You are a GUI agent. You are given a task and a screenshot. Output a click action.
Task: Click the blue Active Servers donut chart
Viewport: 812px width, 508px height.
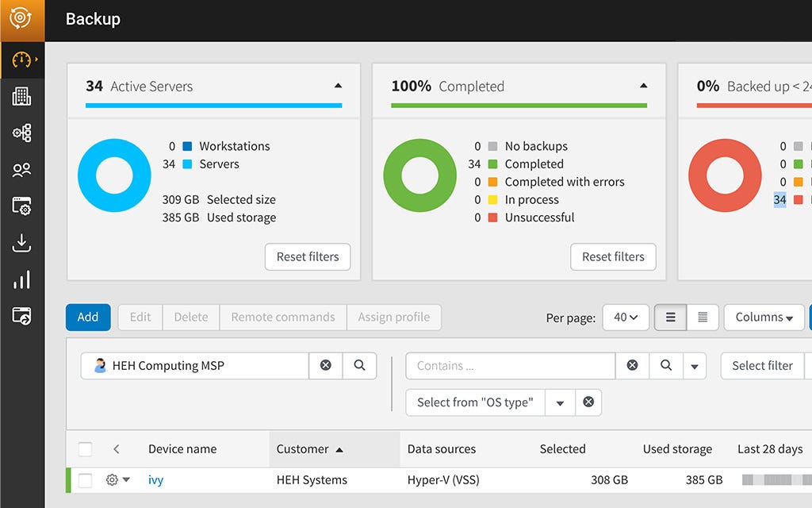point(114,175)
